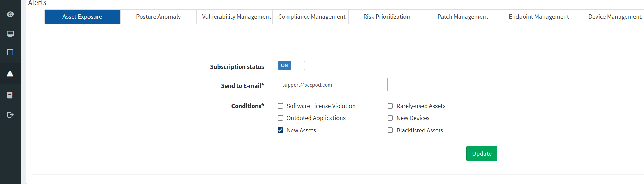
Task: Uncheck the New Assets checkbox
Action: click(x=280, y=130)
